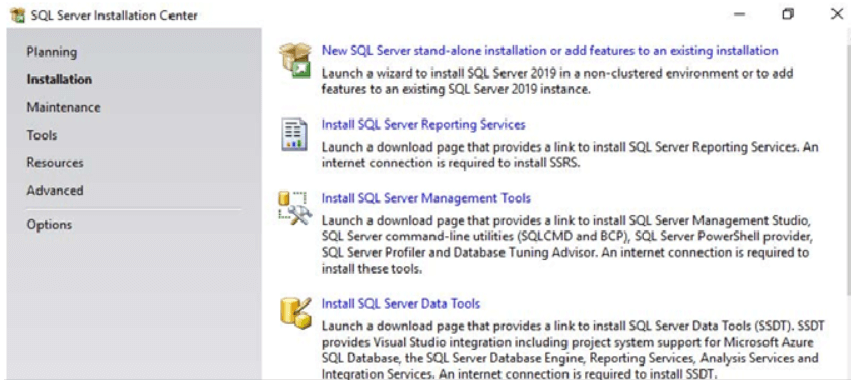
Task: Open the Planning section
Action: 52,52
